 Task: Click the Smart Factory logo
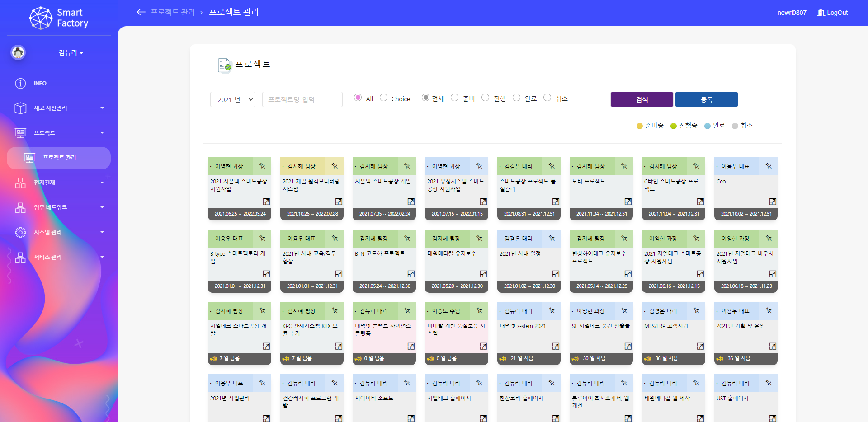tap(59, 18)
